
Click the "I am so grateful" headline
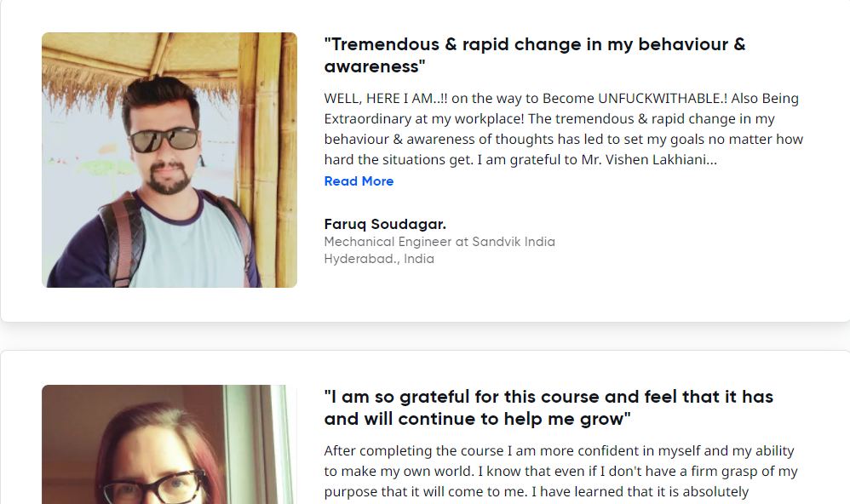point(548,397)
